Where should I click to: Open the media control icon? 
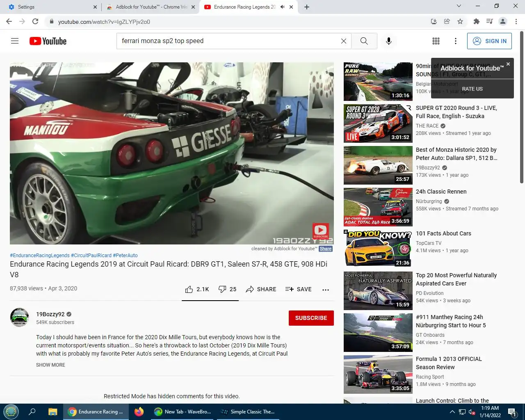[x=489, y=21]
